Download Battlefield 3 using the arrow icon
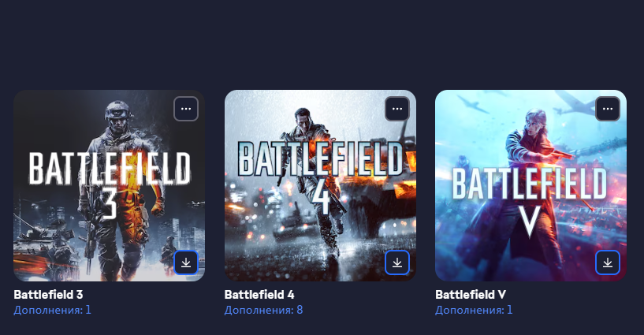This screenshot has width=644, height=335. (x=186, y=262)
